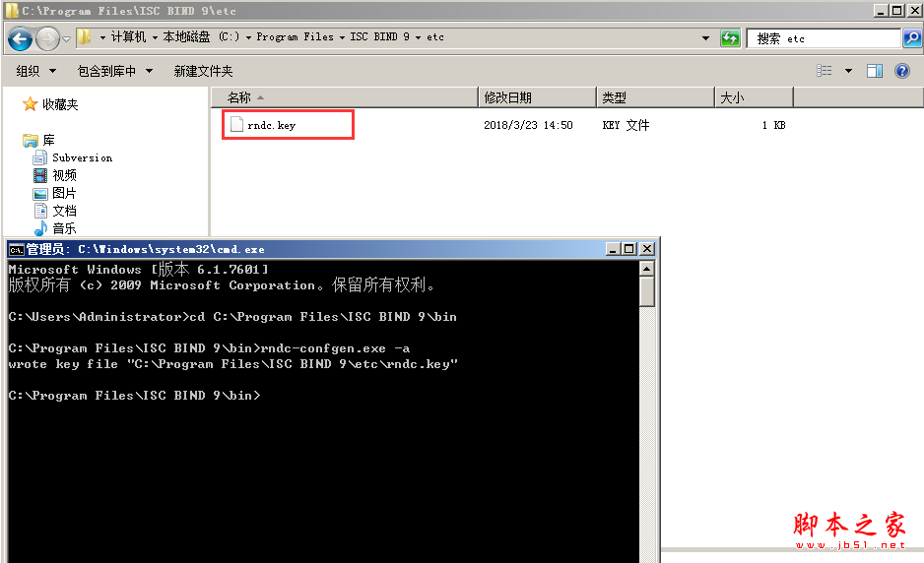Click the Subversion library icon

40,157
